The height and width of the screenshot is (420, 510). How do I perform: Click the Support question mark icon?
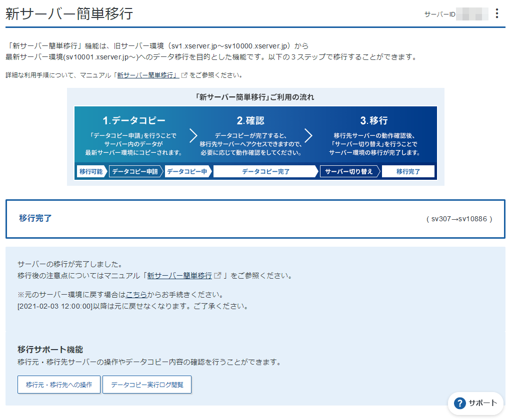(459, 403)
